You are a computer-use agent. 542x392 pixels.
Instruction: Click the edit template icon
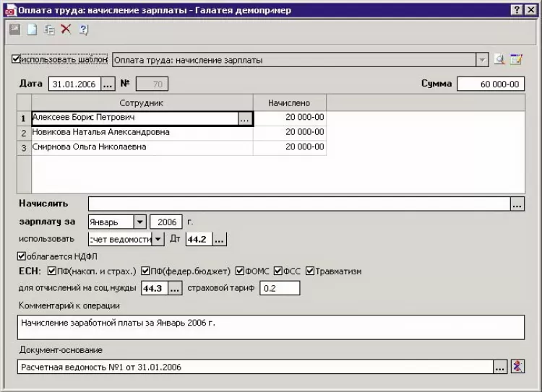tap(517, 59)
